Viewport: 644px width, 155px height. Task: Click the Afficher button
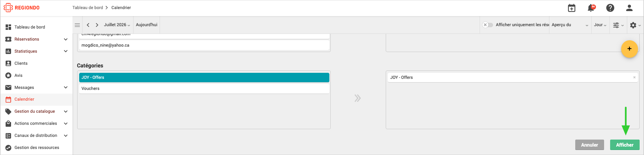click(625, 145)
